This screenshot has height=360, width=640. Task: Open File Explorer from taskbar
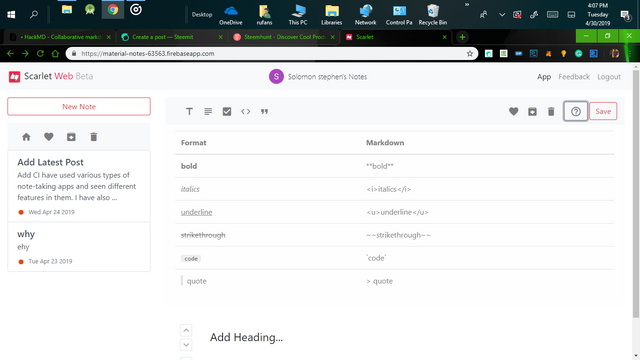click(x=67, y=10)
